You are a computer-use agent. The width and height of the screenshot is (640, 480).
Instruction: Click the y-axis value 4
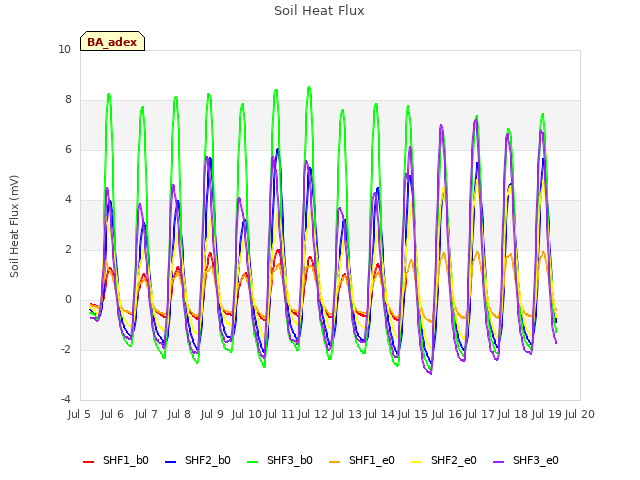pyautogui.click(x=68, y=200)
